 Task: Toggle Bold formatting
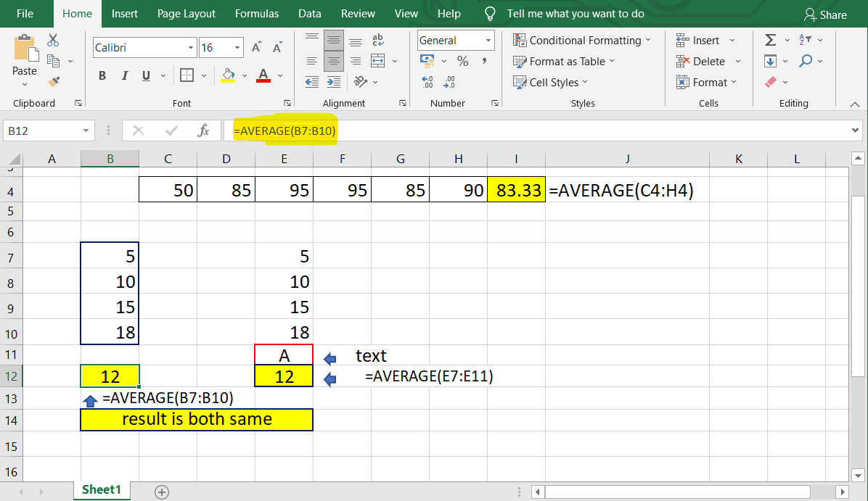[102, 75]
